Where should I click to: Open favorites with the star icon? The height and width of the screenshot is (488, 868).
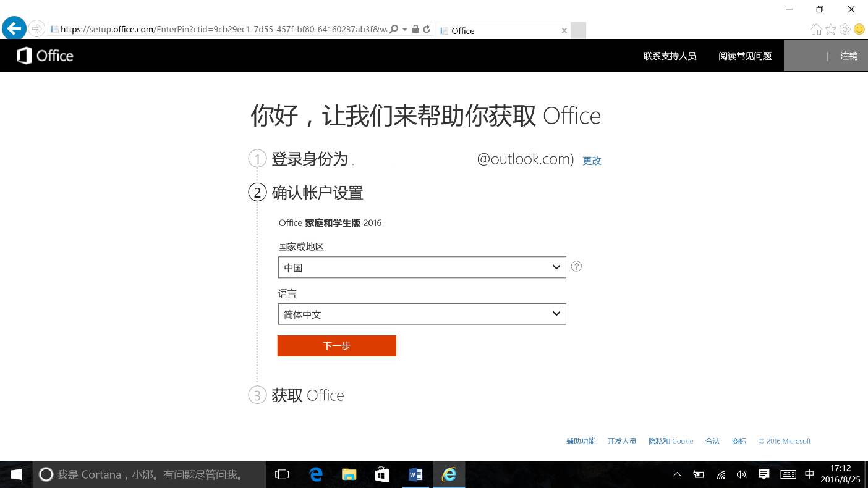tap(831, 29)
